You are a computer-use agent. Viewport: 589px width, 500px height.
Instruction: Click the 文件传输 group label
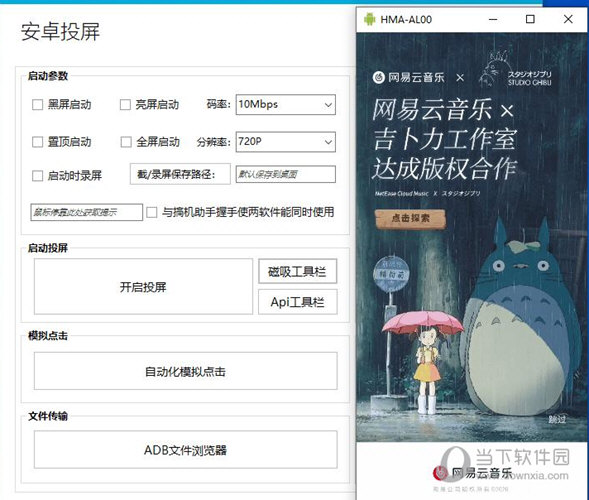48,416
